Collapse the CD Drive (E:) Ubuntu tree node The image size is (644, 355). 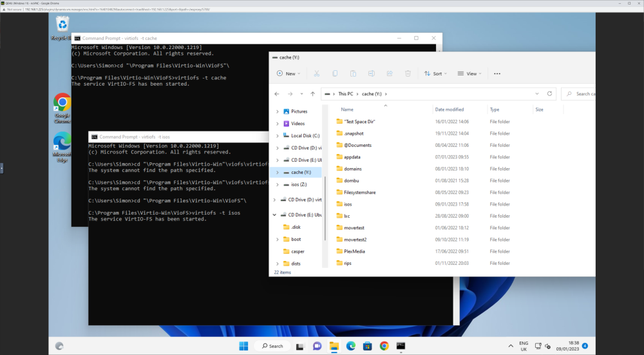(x=274, y=215)
